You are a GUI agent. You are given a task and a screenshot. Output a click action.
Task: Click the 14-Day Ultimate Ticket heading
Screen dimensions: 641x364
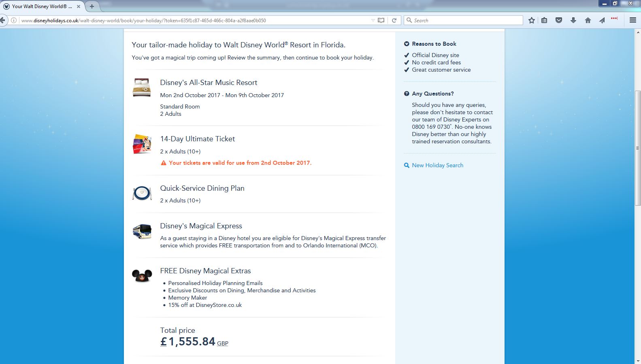[x=198, y=139]
